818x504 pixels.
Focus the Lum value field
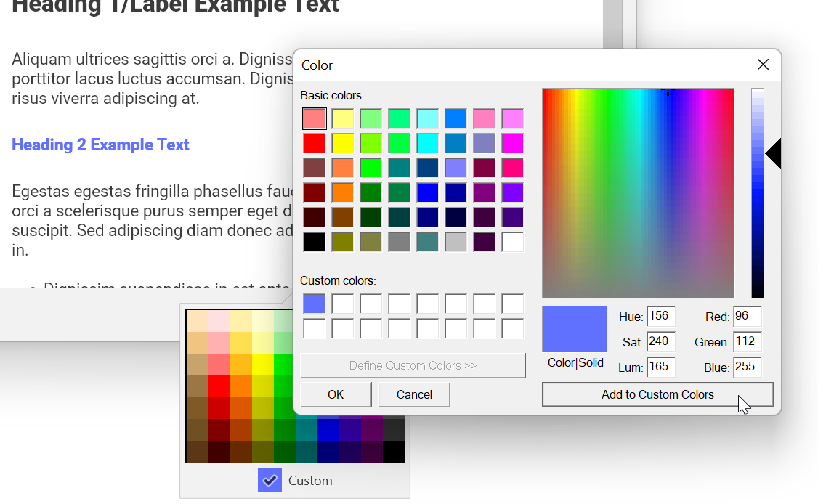(660, 367)
